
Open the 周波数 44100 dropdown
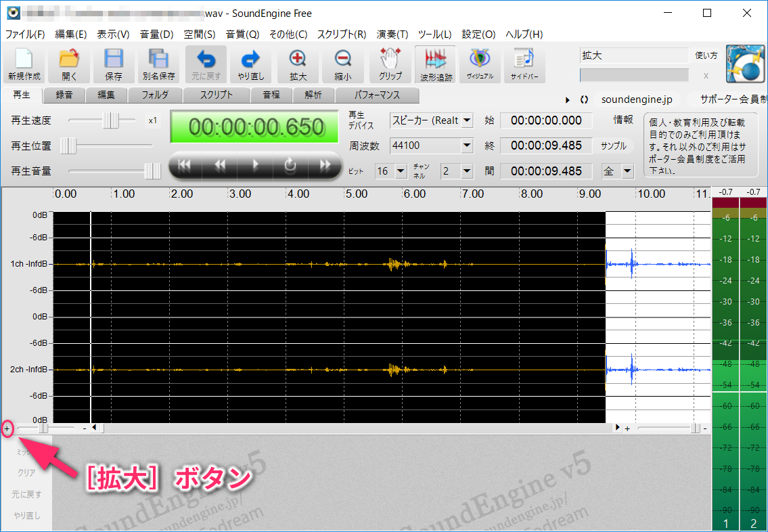coord(467,146)
